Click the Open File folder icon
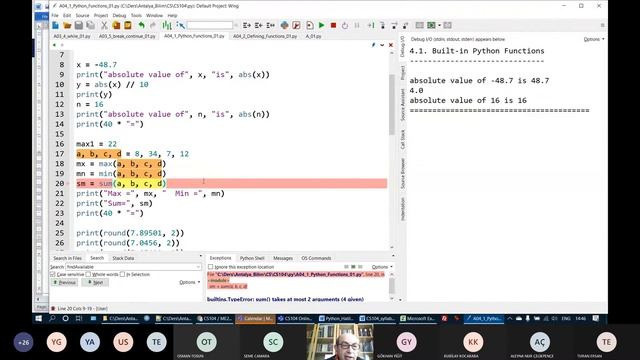The width and height of the screenshot is (640, 360). click(67, 25)
